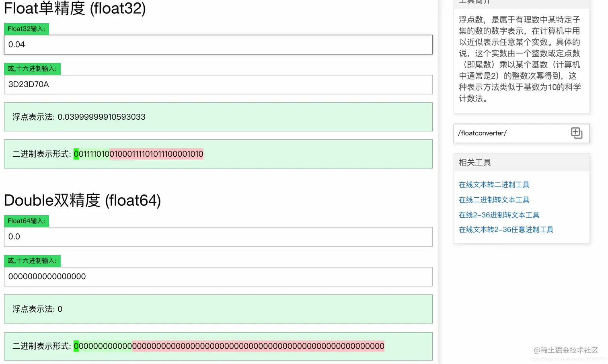The height and width of the screenshot is (364, 608).
Task: Open 在线二进制转文本工具 link
Action: point(494,200)
